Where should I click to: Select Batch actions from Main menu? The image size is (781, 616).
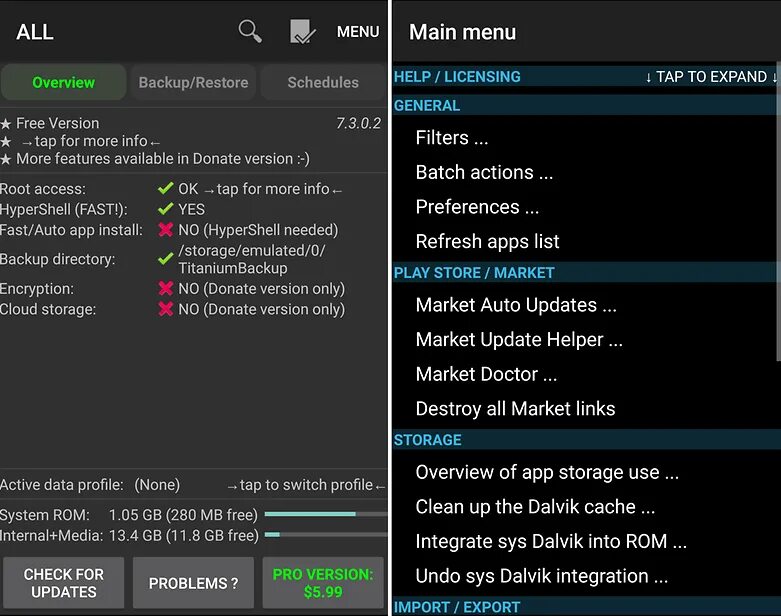click(484, 172)
